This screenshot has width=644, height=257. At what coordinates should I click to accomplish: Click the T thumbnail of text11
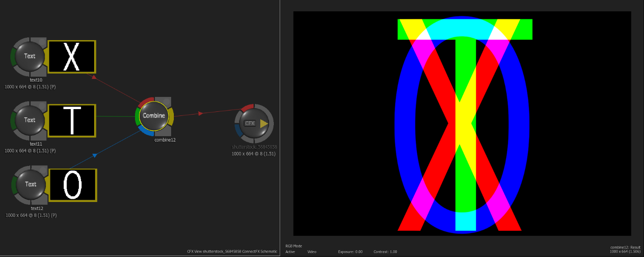coord(72,121)
